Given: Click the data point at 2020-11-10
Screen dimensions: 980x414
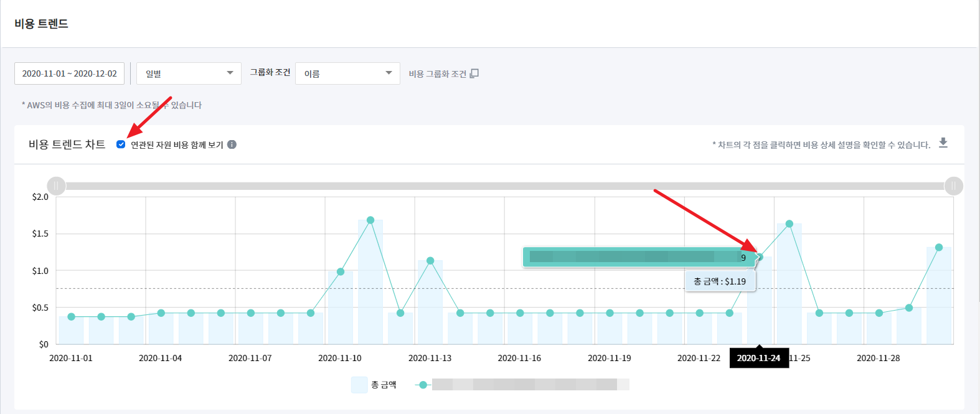Looking at the screenshot, I should point(341,271).
